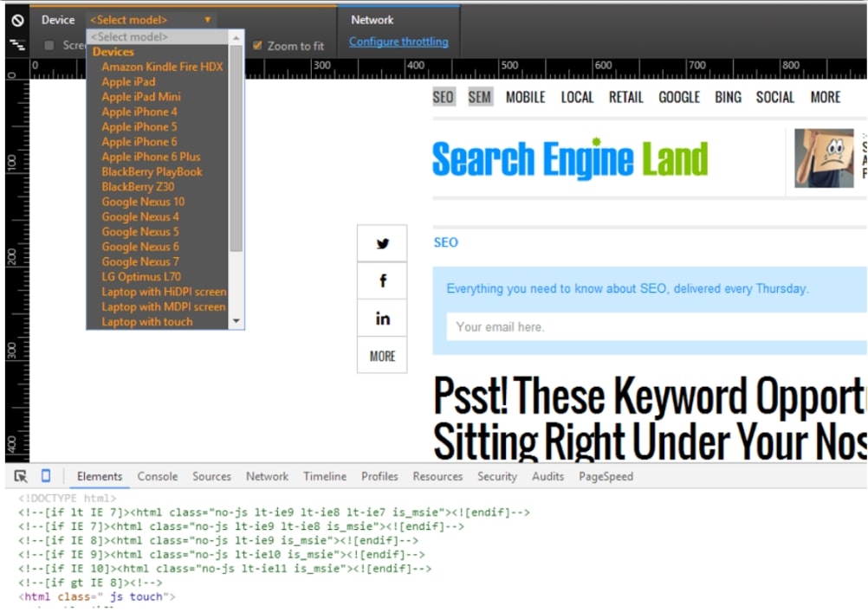Choose Laptop with MDPI screen option
This screenshot has height=612, width=868.
(x=164, y=306)
